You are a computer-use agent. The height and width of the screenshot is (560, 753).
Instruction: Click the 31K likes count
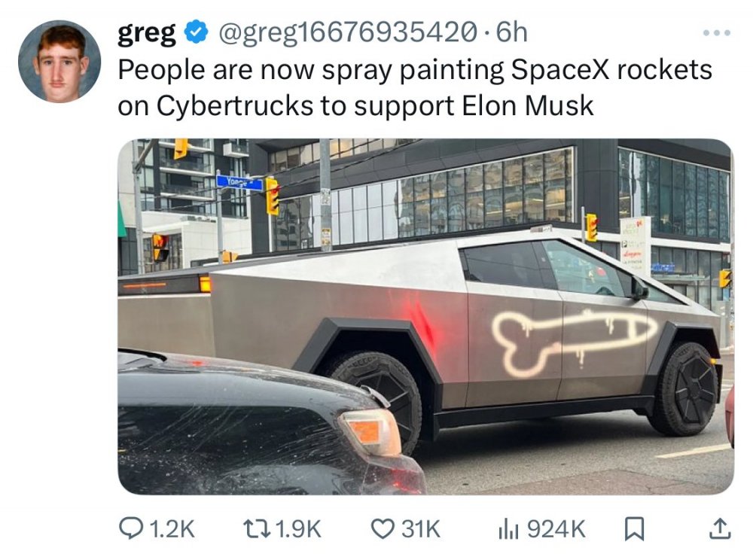(421, 529)
